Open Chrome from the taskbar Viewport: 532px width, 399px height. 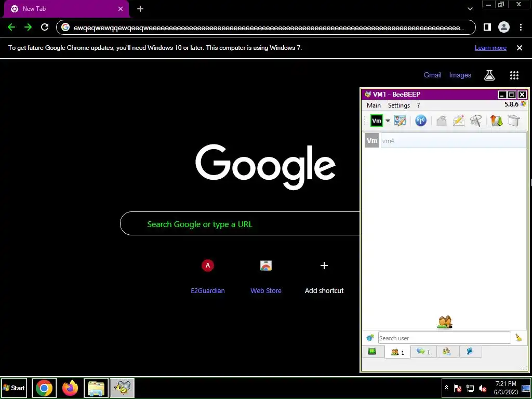point(44,388)
